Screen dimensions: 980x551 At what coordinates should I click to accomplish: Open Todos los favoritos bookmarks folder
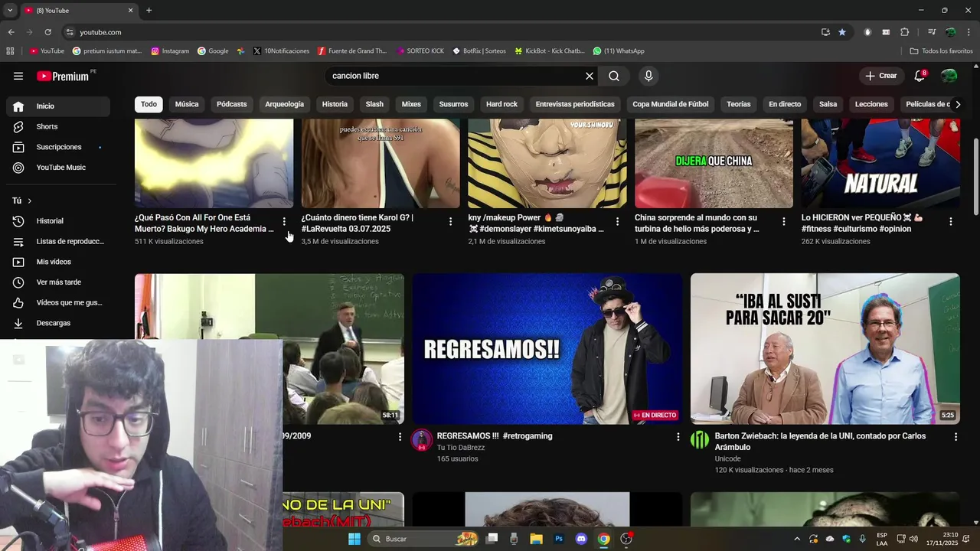tap(941, 51)
